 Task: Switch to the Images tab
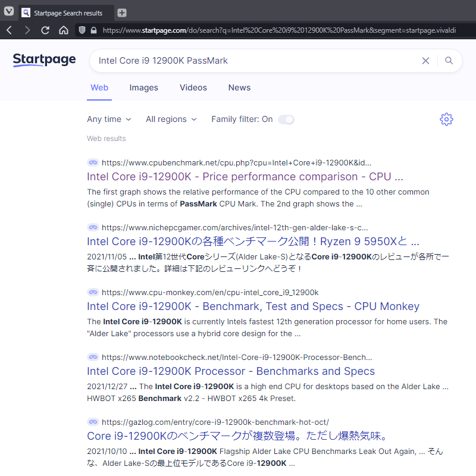pos(143,87)
